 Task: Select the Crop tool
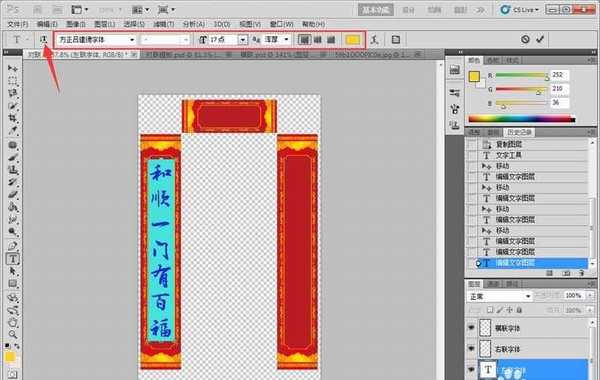[x=13, y=118]
